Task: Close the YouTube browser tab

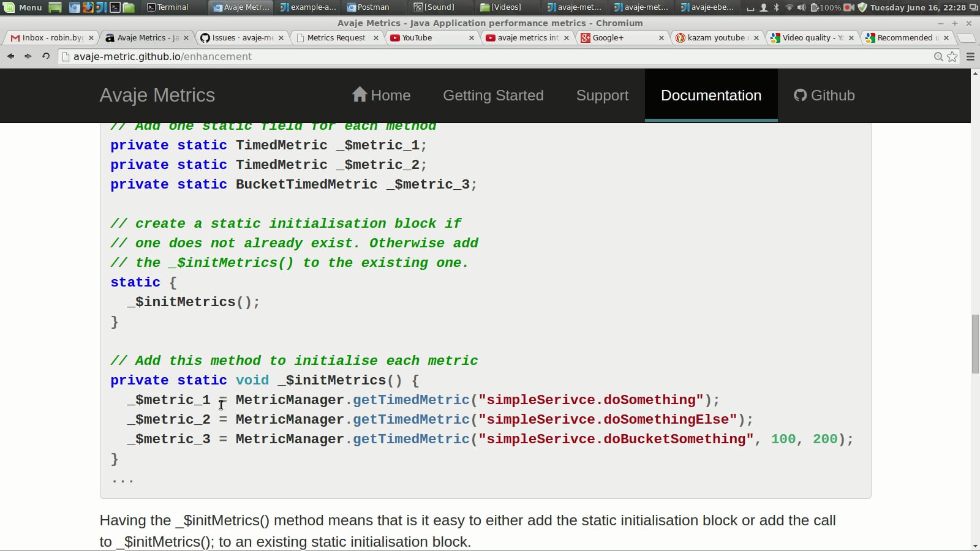Action: [471, 38]
